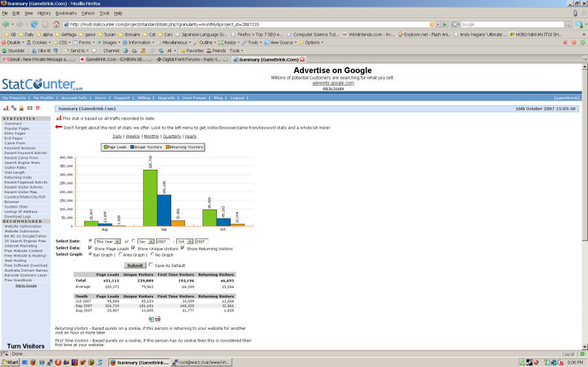The width and height of the screenshot is (588, 367).
Task: Switch to the Digital Point Forums tab
Action: pyautogui.click(x=189, y=59)
